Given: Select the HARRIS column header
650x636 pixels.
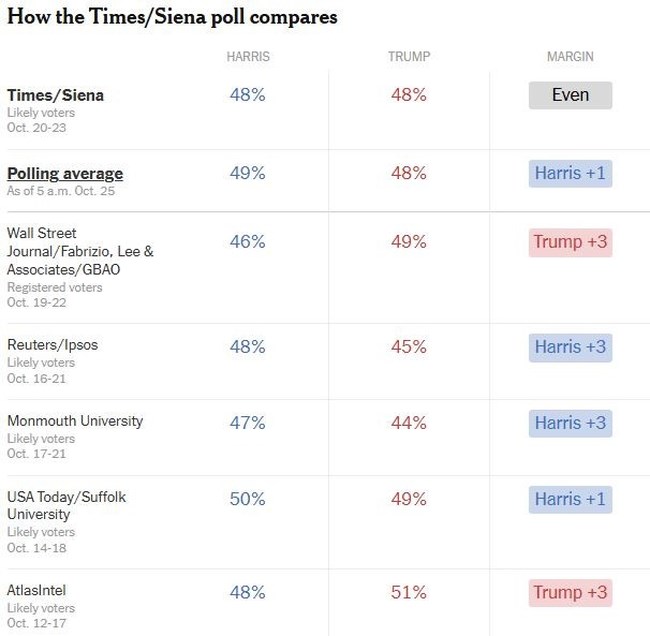Looking at the screenshot, I should [248, 57].
